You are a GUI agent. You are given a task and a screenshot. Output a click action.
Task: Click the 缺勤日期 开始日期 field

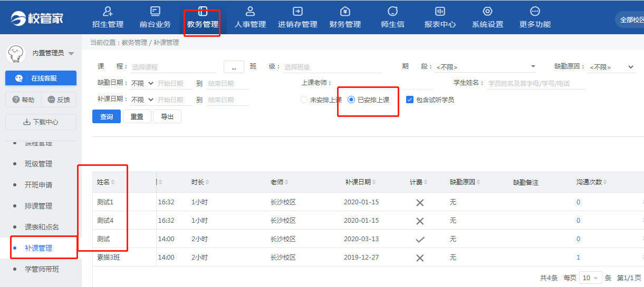175,83
